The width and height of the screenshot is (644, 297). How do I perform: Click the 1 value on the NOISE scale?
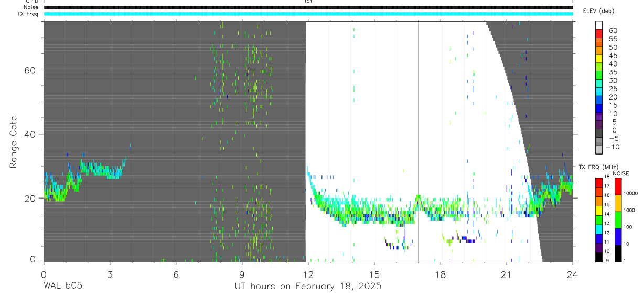[625, 260]
